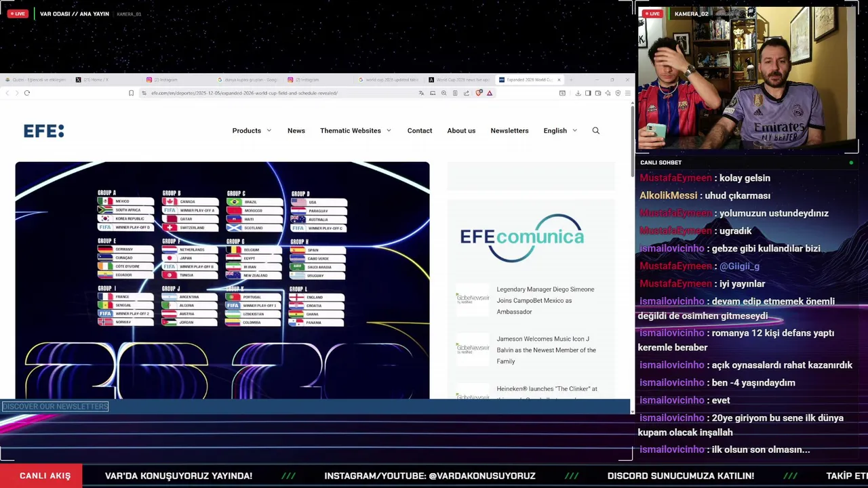Switch to the Home / X tab
The image size is (868, 488).
(105, 80)
